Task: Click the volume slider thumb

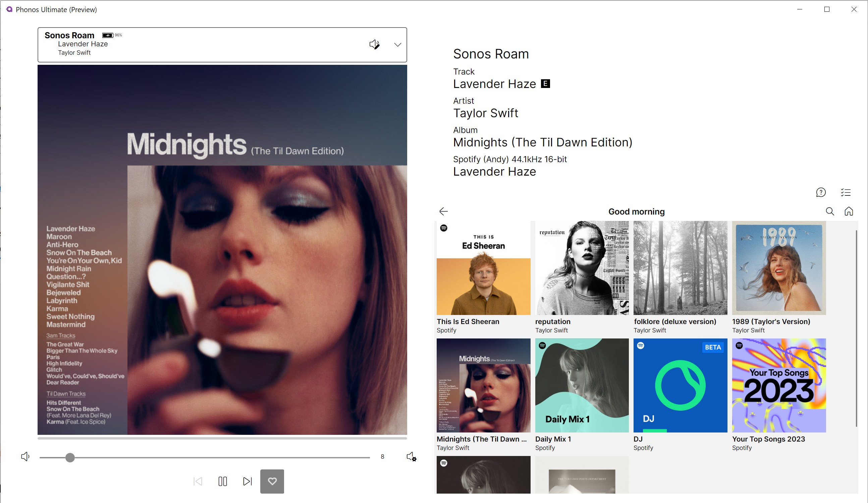Action: click(x=70, y=457)
